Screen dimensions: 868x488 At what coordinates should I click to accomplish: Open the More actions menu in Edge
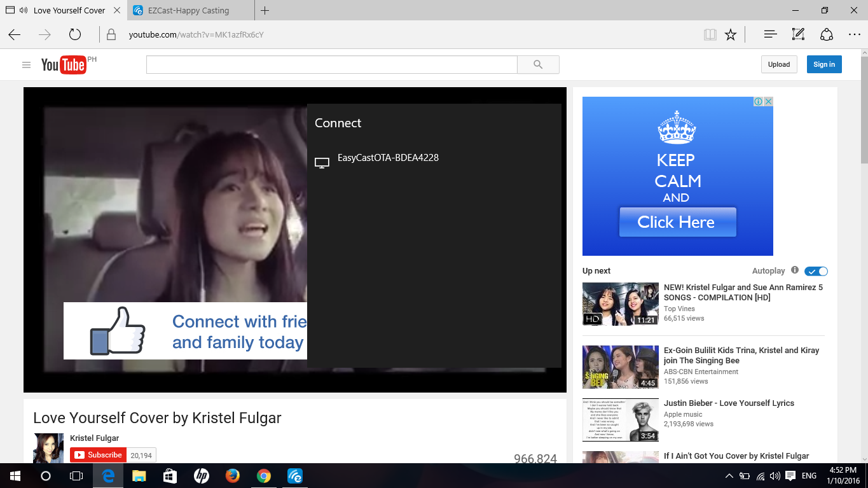pyautogui.click(x=854, y=34)
